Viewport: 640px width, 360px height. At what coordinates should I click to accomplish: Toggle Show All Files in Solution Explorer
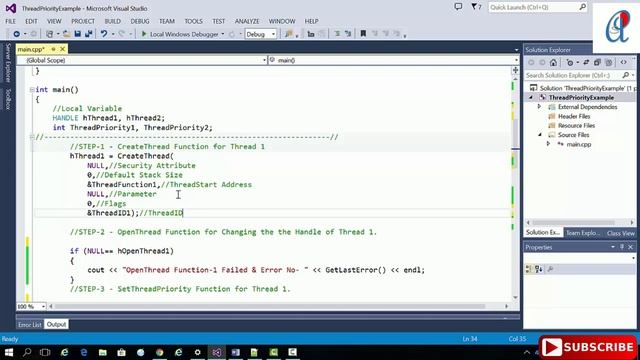click(609, 62)
